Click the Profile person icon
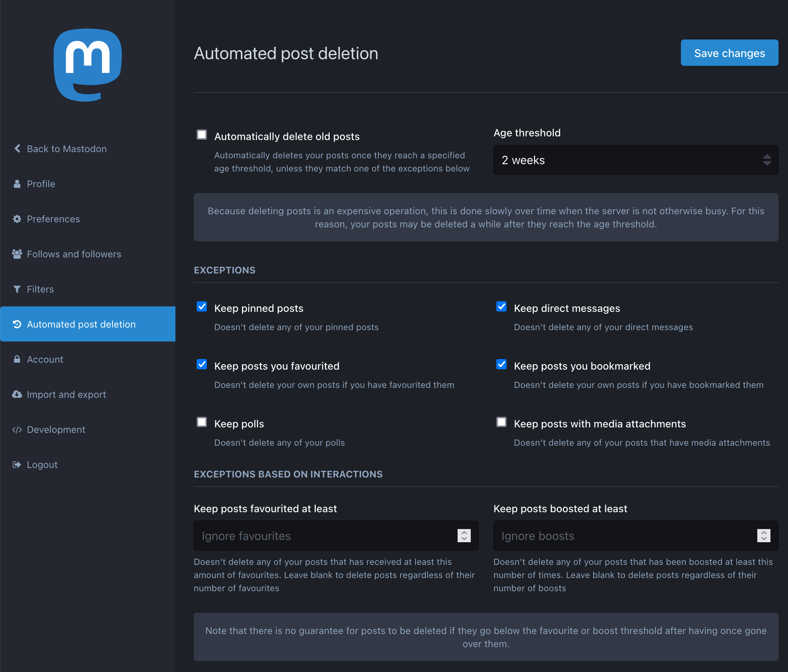This screenshot has height=672, width=788. pyautogui.click(x=17, y=184)
